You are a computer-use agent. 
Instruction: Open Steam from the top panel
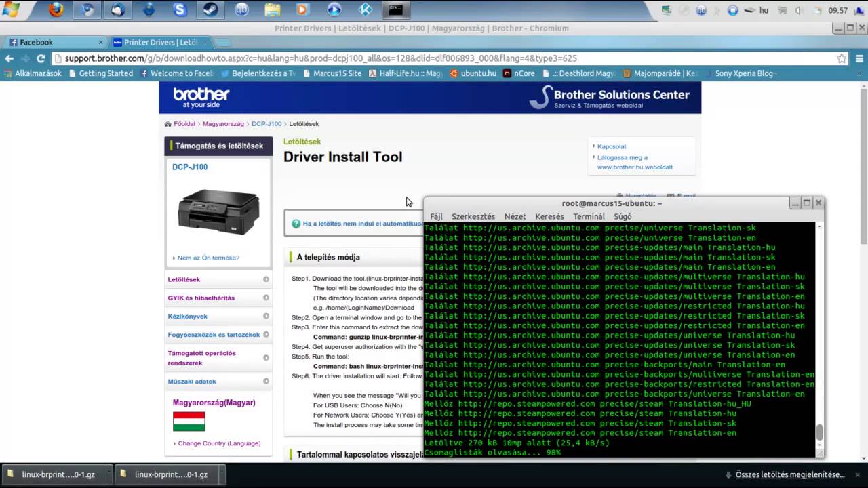210,9
